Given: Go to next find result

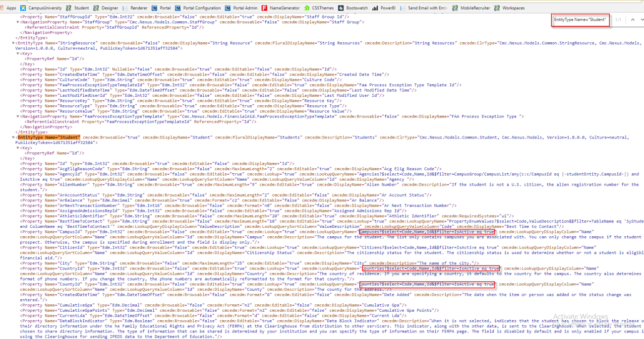Looking at the screenshot, I should point(642,20).
